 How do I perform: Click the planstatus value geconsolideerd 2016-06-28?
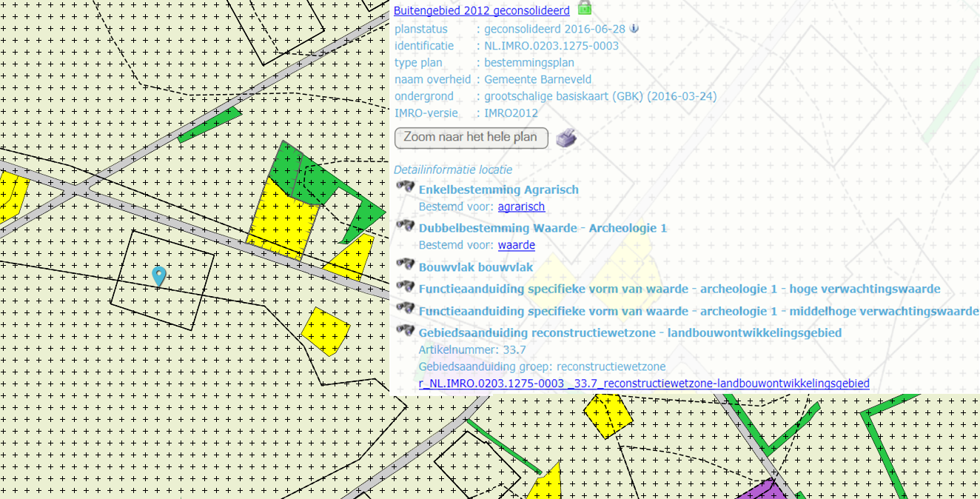[554, 29]
